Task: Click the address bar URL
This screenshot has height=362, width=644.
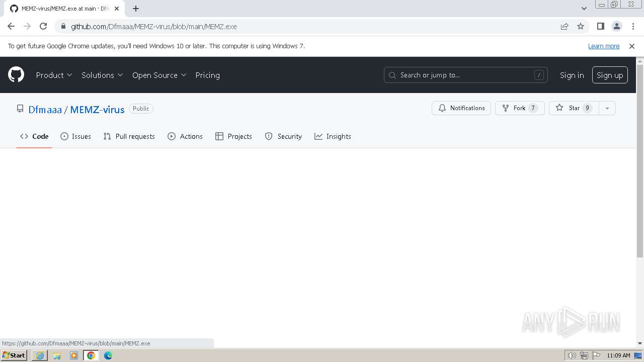Action: click(x=153, y=26)
